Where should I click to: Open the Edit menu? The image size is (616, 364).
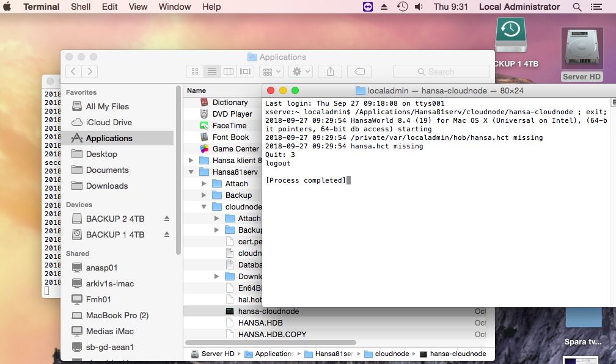click(109, 7)
